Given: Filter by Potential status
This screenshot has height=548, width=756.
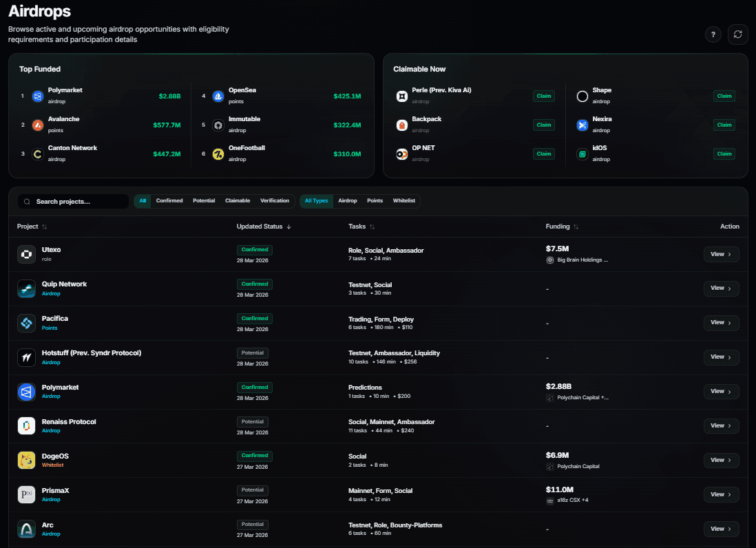Looking at the screenshot, I should tap(204, 201).
